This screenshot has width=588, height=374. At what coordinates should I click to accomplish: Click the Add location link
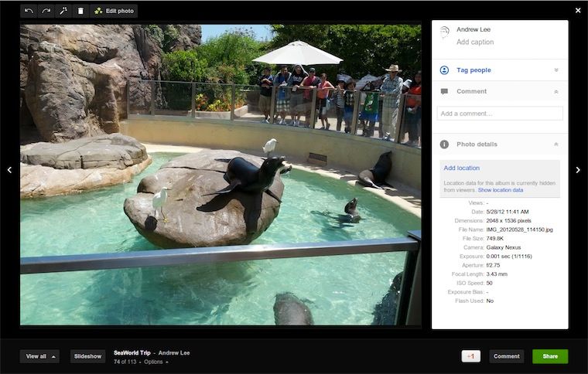(x=461, y=168)
